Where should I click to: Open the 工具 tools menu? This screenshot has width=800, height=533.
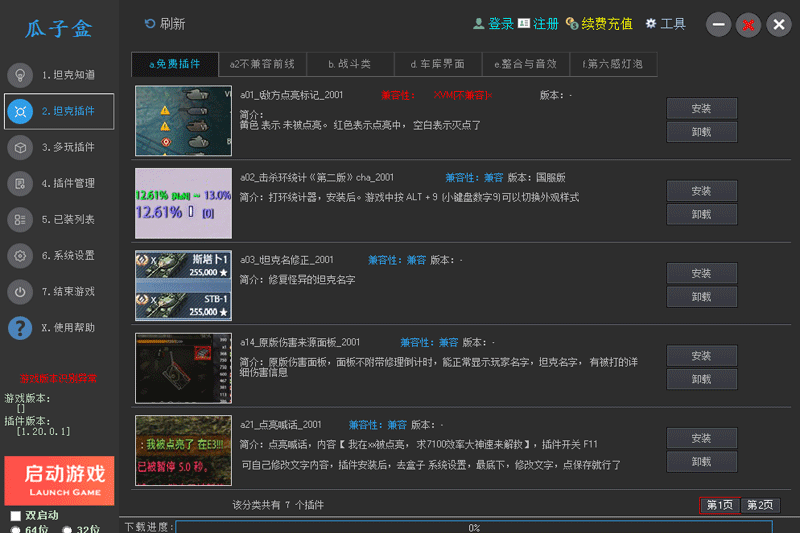point(672,23)
